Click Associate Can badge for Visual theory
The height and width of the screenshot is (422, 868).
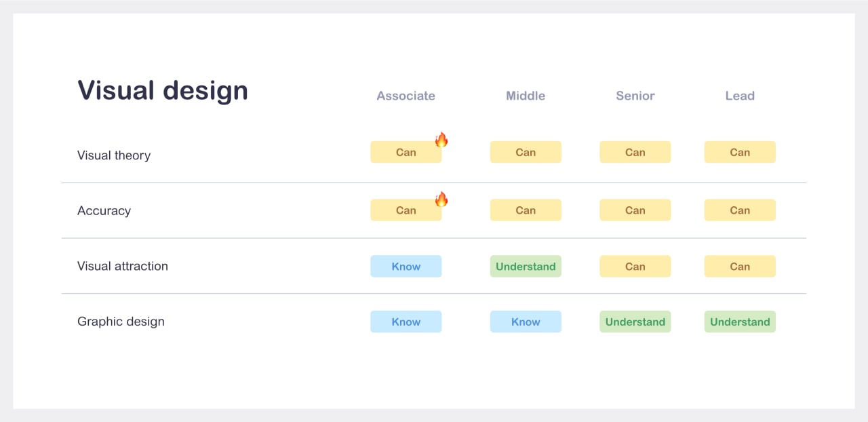coord(406,152)
